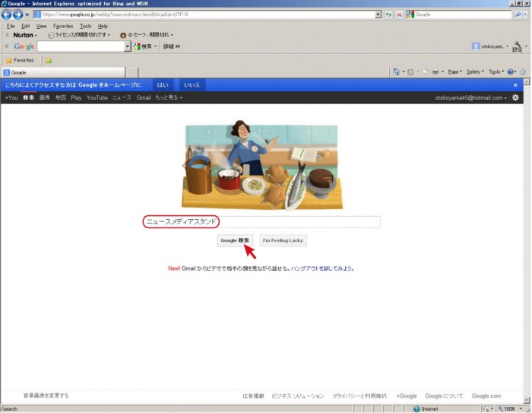Open Google settings gear icon
Screen dimensions: 532x413
click(515, 98)
